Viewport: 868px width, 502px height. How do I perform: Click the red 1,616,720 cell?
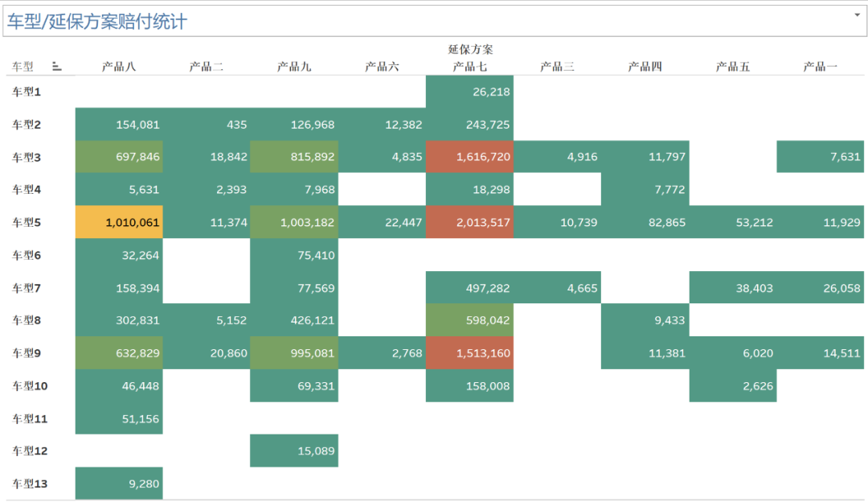tap(469, 157)
